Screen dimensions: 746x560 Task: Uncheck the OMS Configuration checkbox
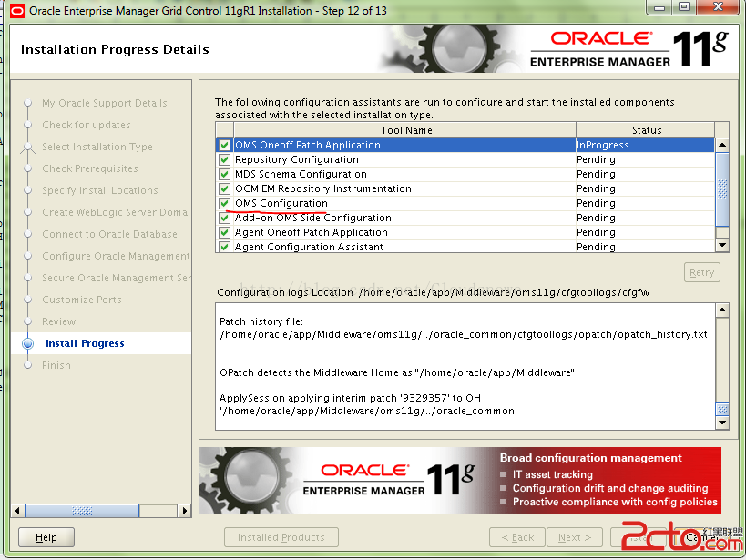point(224,204)
